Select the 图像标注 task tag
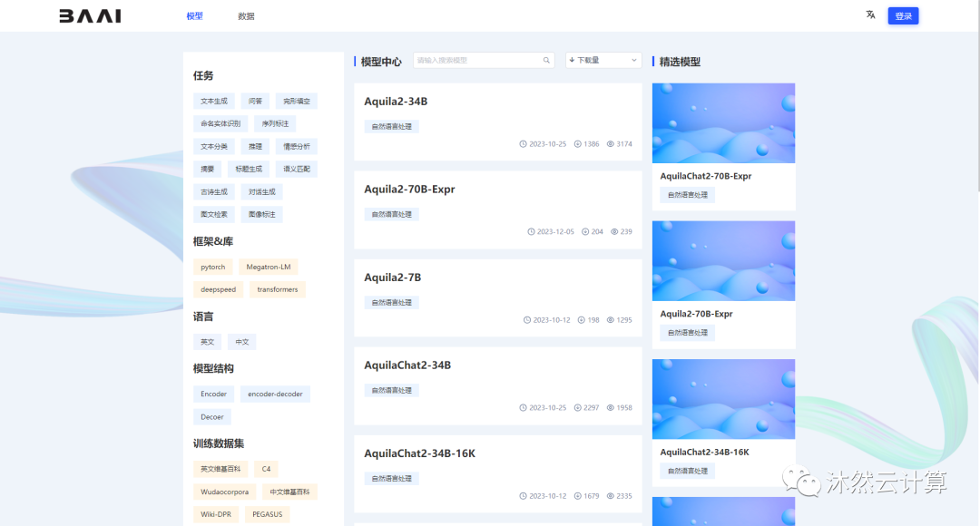 click(x=262, y=214)
